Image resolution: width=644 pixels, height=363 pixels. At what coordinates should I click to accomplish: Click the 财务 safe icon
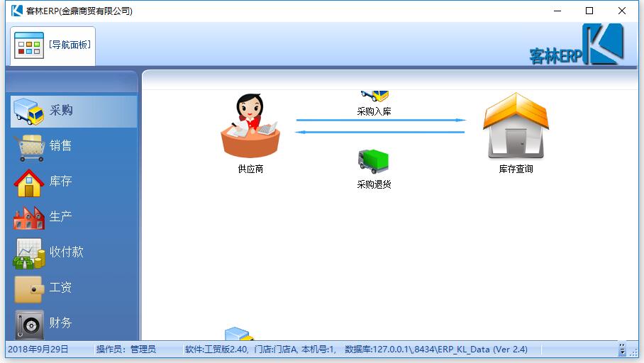(29, 325)
